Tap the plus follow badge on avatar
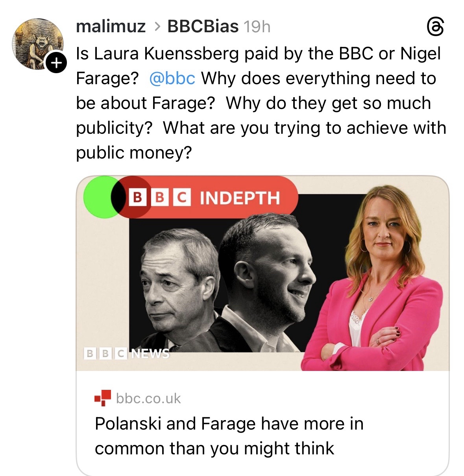The height and width of the screenshot is (476, 464). pos(56,63)
